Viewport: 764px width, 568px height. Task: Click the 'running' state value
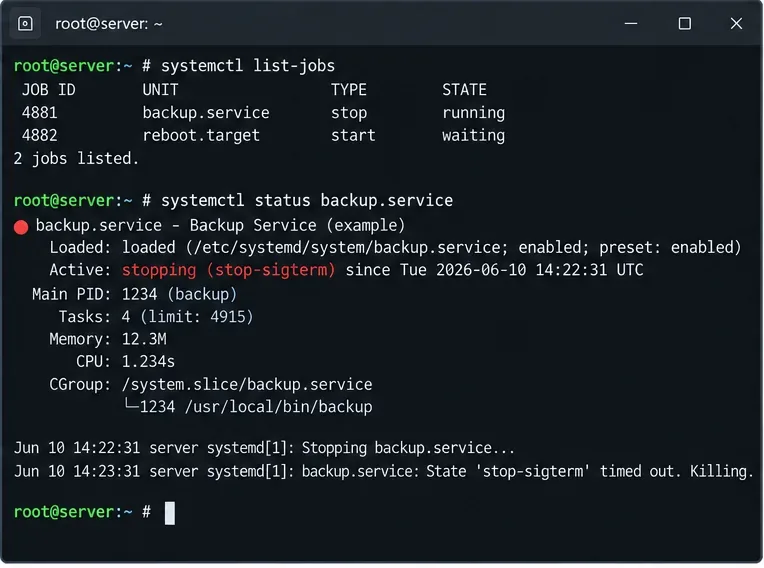(474, 113)
